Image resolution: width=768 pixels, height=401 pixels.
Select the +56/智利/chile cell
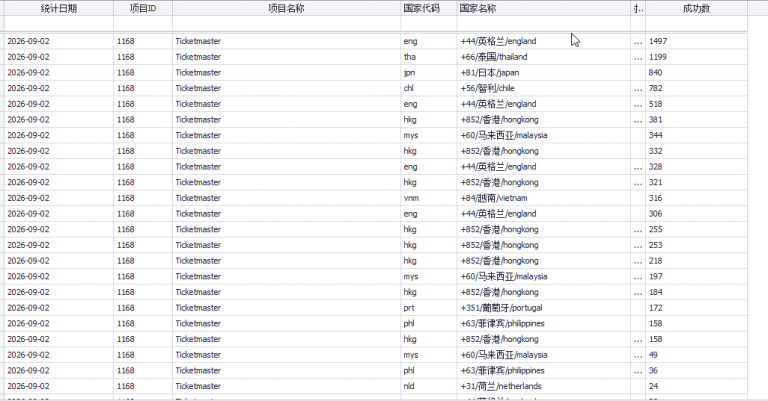544,88
